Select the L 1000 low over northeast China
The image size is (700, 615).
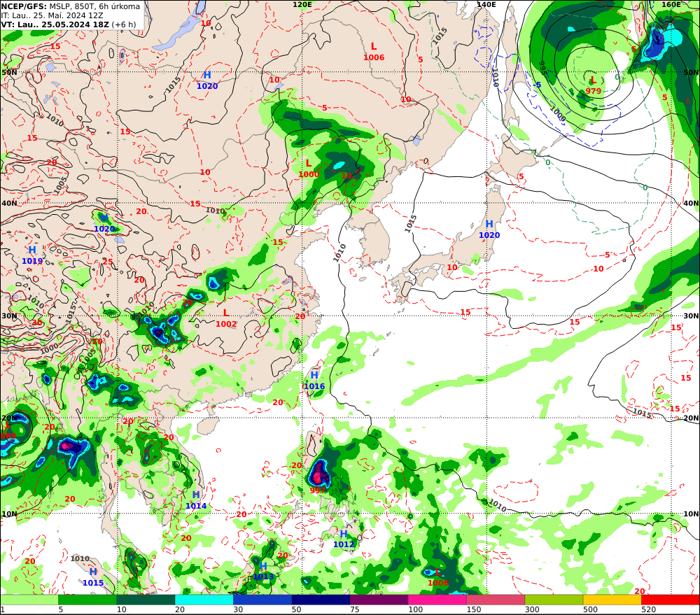coord(309,169)
